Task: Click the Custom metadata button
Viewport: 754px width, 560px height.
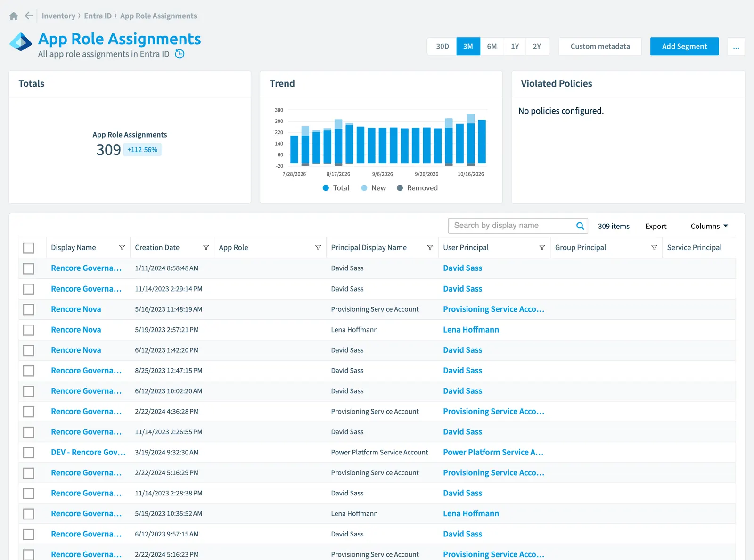Action: click(600, 46)
